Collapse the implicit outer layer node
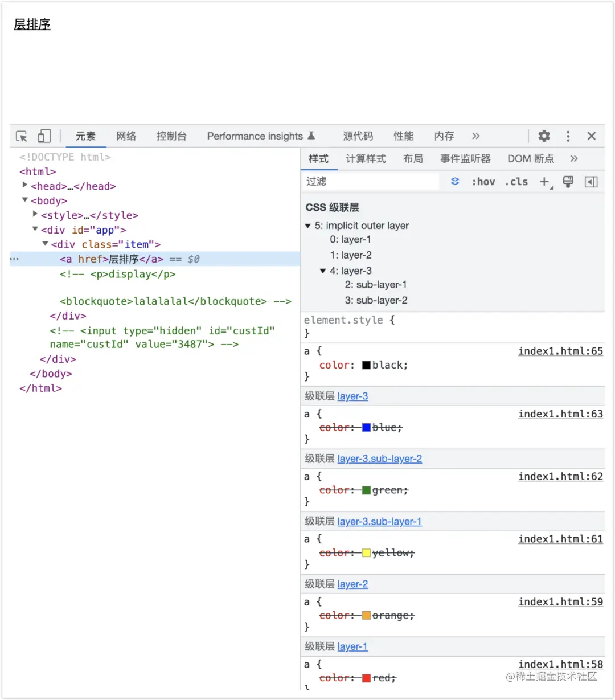The image size is (615, 700). coord(308,226)
